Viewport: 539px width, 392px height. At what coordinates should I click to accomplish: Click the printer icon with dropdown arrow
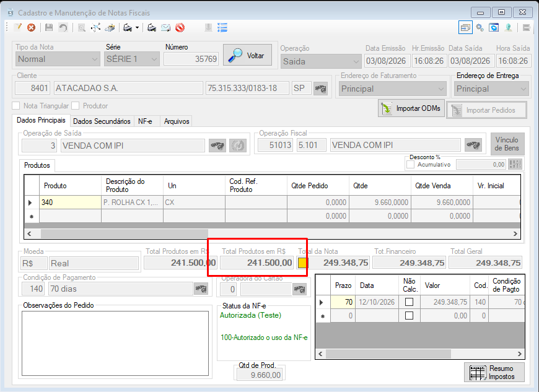[x=128, y=27]
